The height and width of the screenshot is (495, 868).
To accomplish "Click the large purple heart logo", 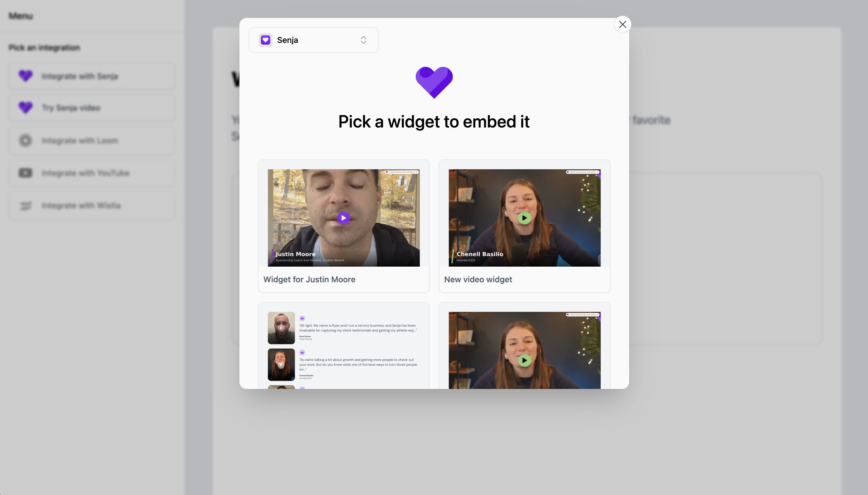I will pyautogui.click(x=434, y=83).
